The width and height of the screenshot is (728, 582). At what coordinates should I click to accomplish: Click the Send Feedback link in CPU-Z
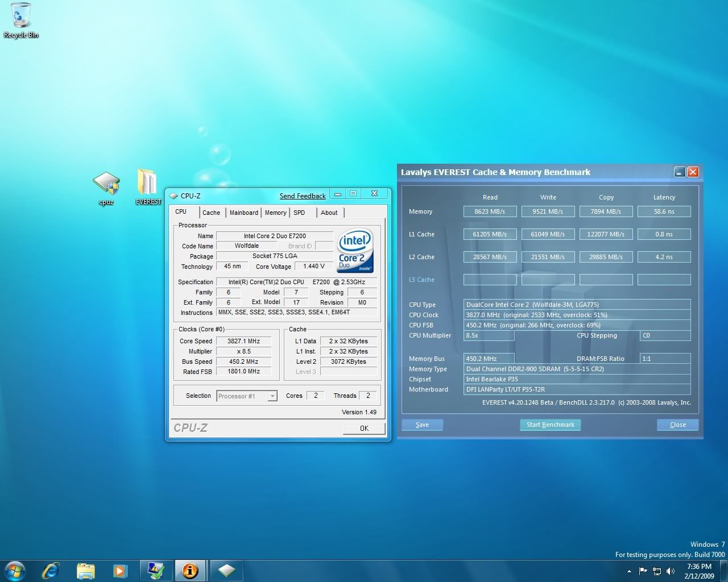[303, 196]
